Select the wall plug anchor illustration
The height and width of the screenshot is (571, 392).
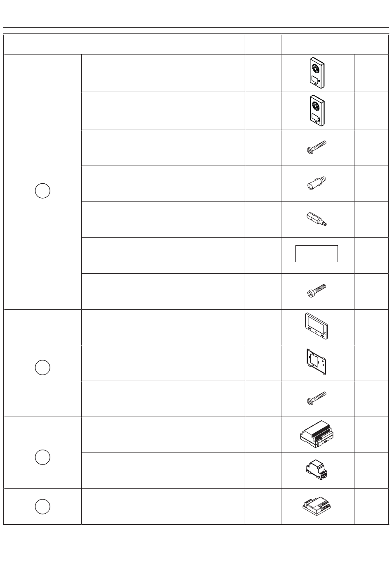[x=317, y=183]
